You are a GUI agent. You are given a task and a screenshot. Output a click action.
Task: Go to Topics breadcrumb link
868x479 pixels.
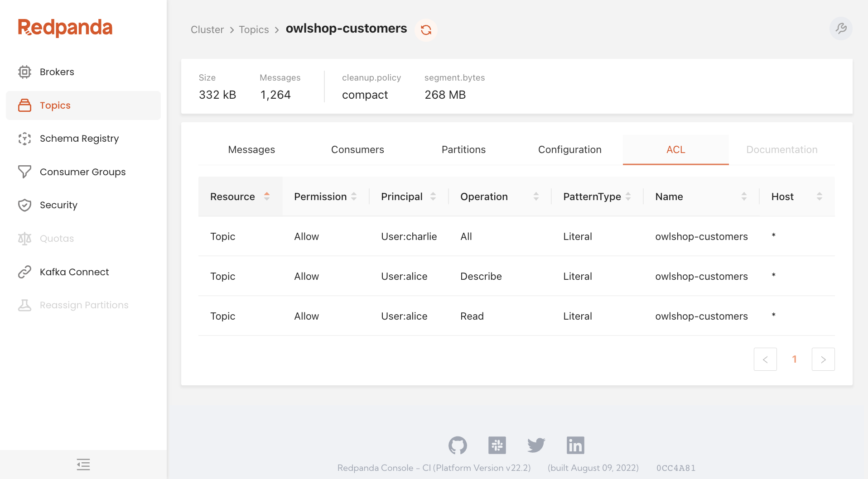(x=254, y=30)
